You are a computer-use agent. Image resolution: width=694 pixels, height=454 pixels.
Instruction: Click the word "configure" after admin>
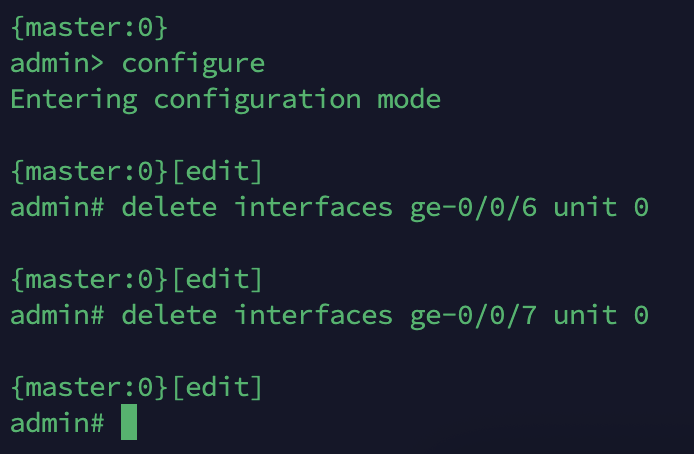point(193,64)
